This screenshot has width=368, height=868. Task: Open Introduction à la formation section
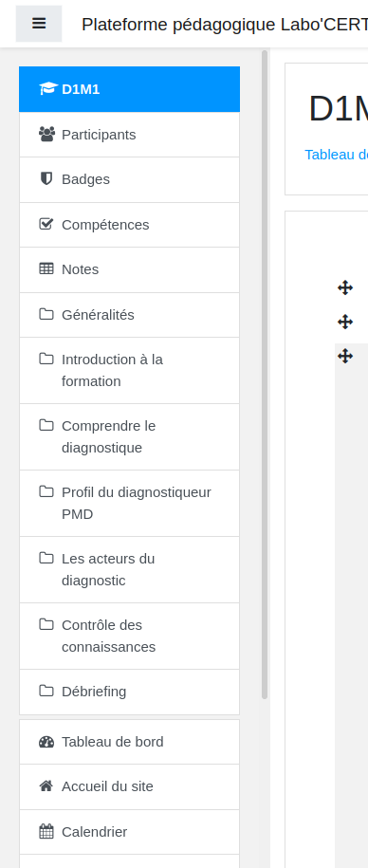coord(130,370)
